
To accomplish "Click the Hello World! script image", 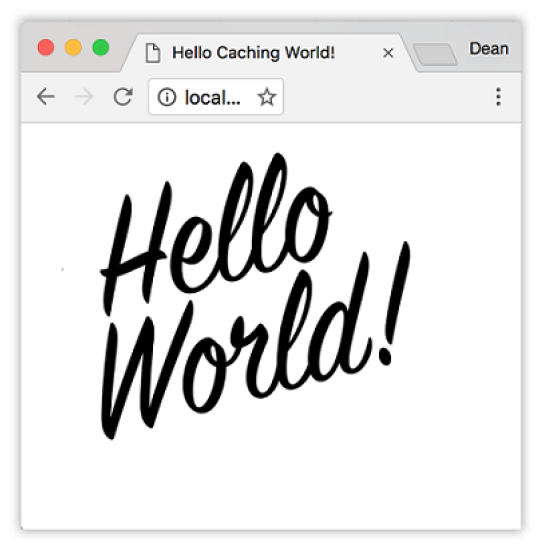I will point(255,296).
